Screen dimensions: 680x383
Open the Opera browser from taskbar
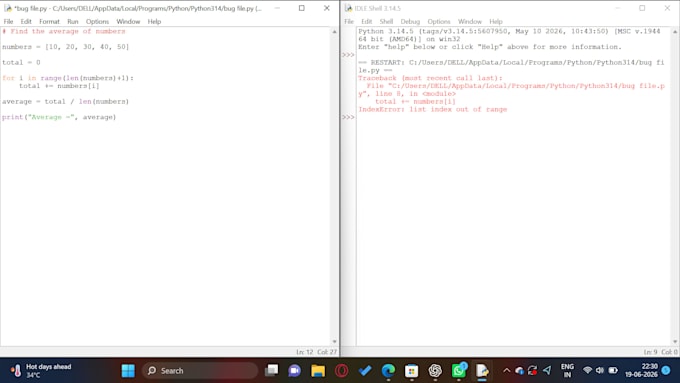tap(342, 371)
